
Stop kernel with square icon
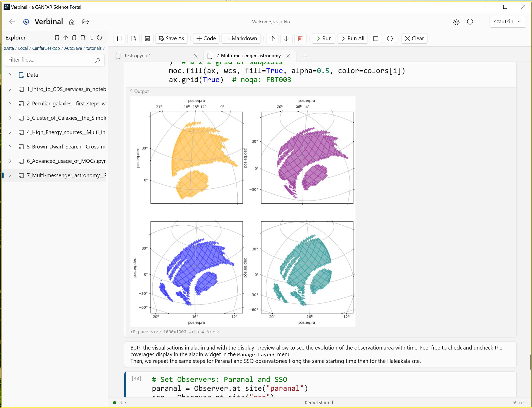(376, 38)
